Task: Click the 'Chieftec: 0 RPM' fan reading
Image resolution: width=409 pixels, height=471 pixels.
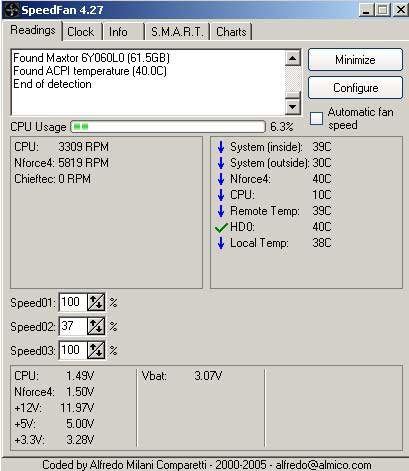Action: click(x=52, y=179)
